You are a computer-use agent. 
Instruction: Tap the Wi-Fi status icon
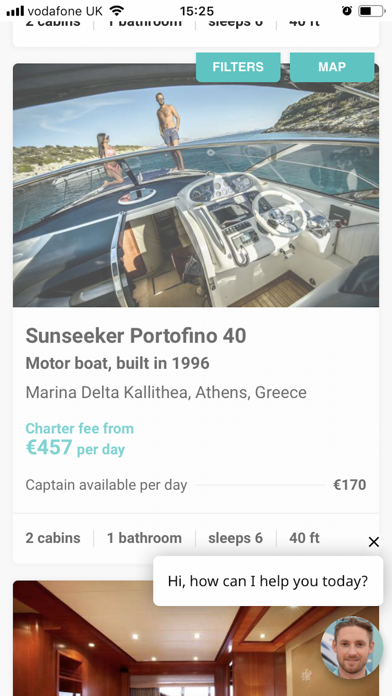[x=117, y=10]
